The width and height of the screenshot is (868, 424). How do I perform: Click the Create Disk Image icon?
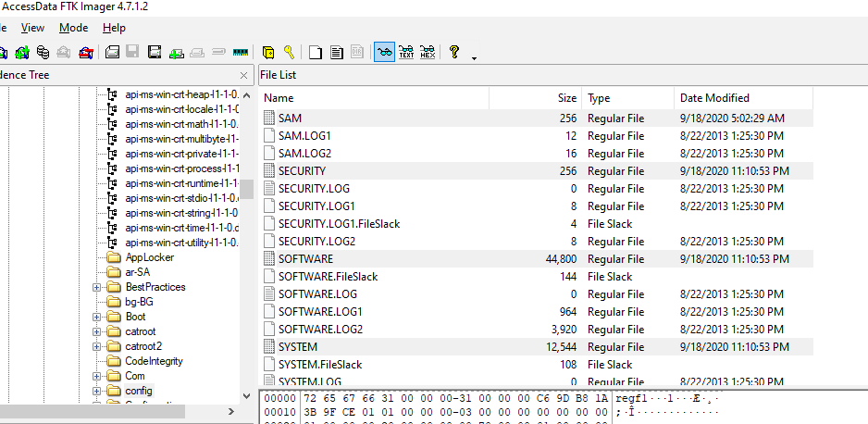coord(112,52)
